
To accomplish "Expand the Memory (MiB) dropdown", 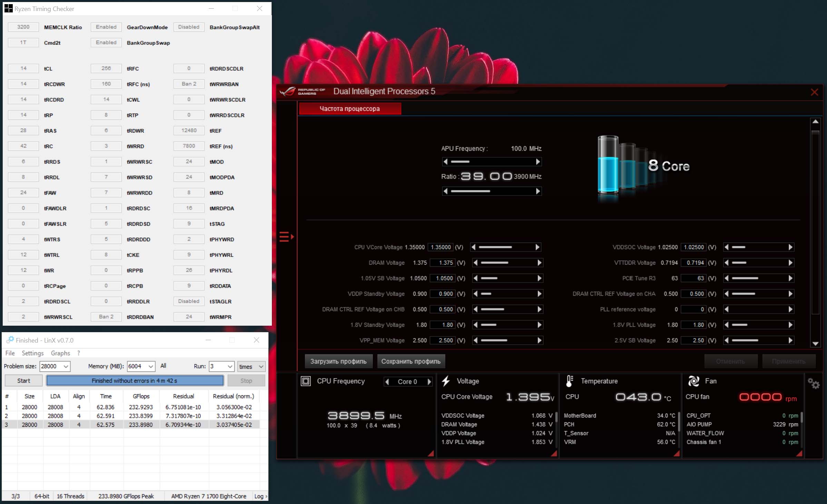I will 151,366.
